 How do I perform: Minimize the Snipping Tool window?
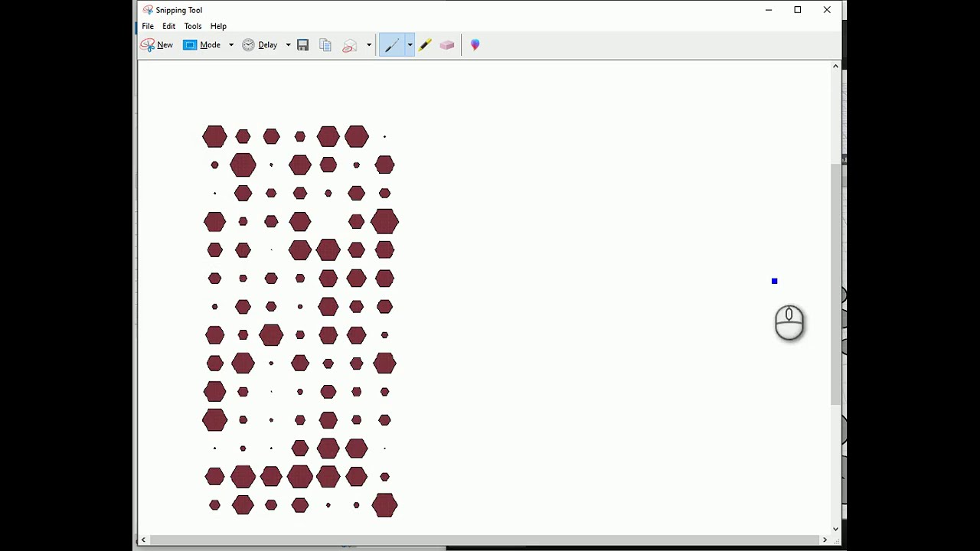pyautogui.click(x=768, y=10)
